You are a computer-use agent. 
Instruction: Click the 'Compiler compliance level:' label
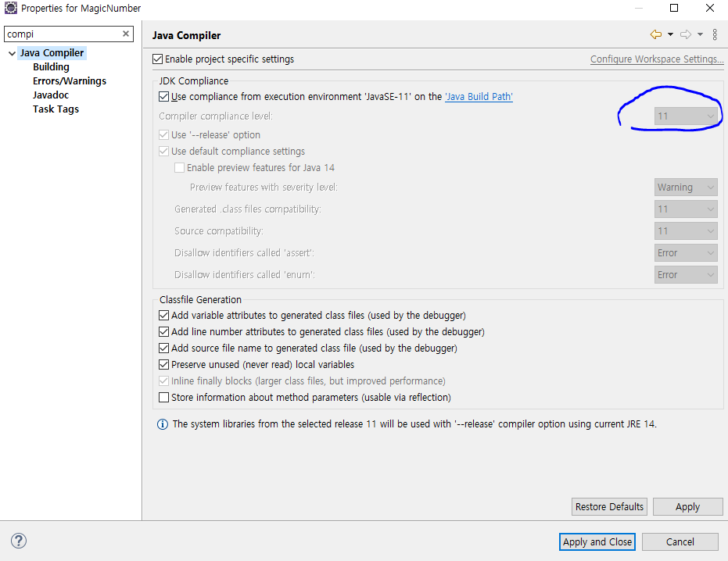click(x=216, y=116)
